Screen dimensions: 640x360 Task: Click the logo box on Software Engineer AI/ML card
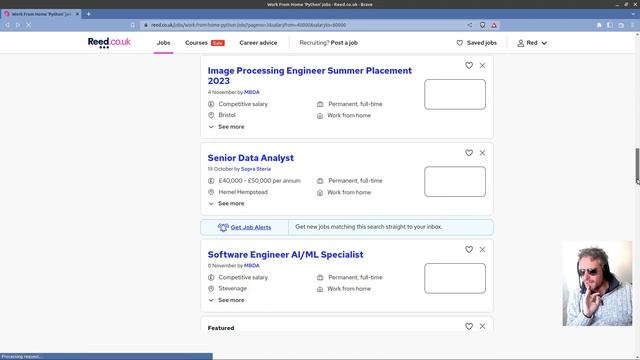click(455, 278)
